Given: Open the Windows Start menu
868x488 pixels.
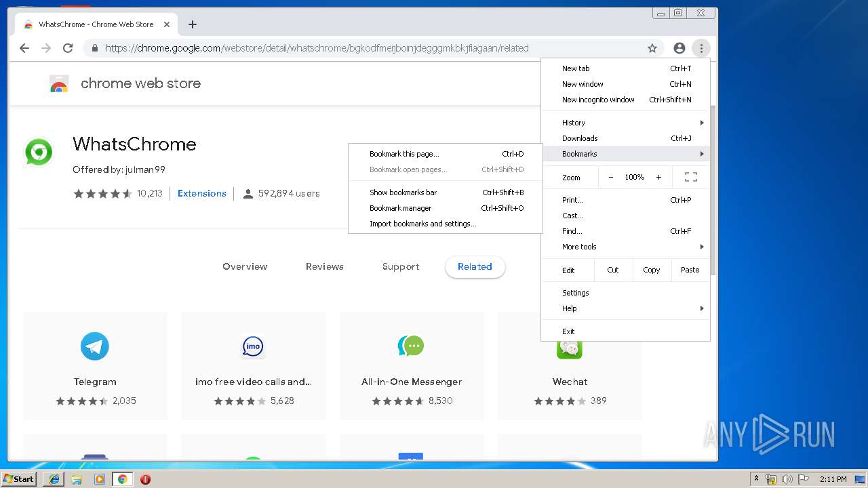Looking at the screenshot, I should coord(19,479).
